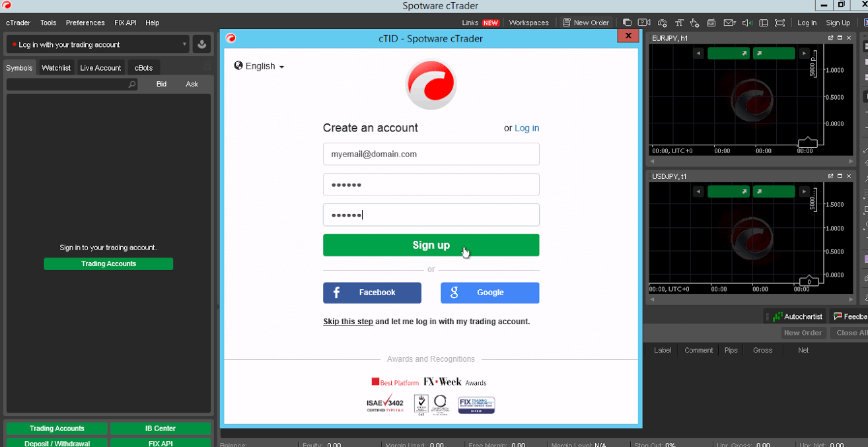Image resolution: width=868 pixels, height=447 pixels.
Task: Click the USDJPY chart horizontal scrollbar
Action: point(752,299)
